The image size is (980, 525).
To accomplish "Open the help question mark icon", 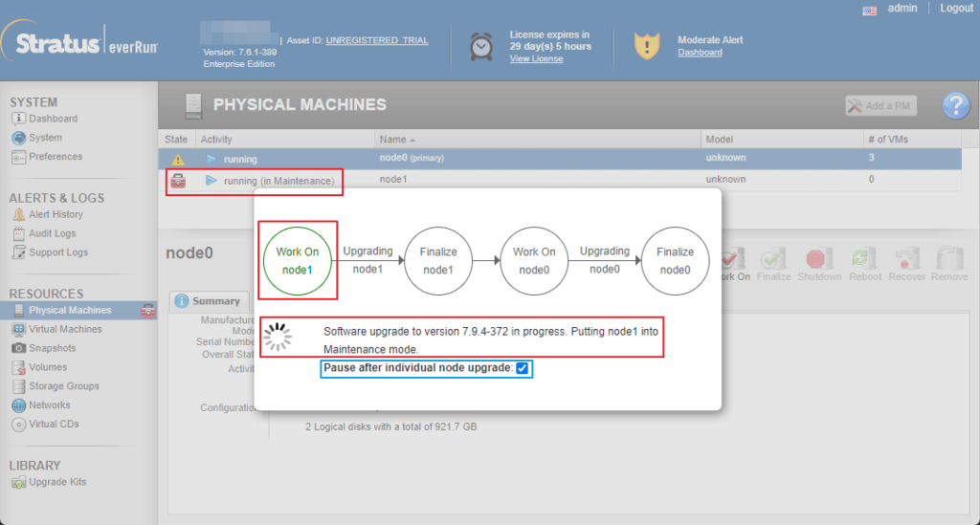I will point(956,105).
